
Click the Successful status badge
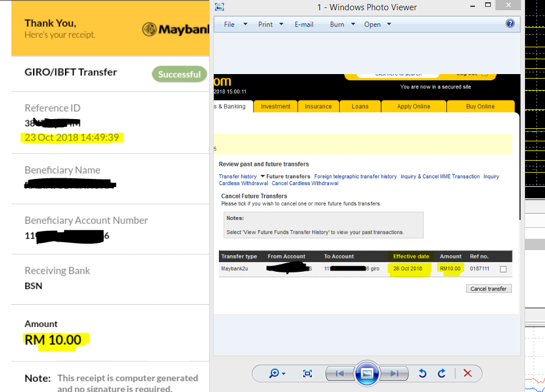click(x=180, y=74)
